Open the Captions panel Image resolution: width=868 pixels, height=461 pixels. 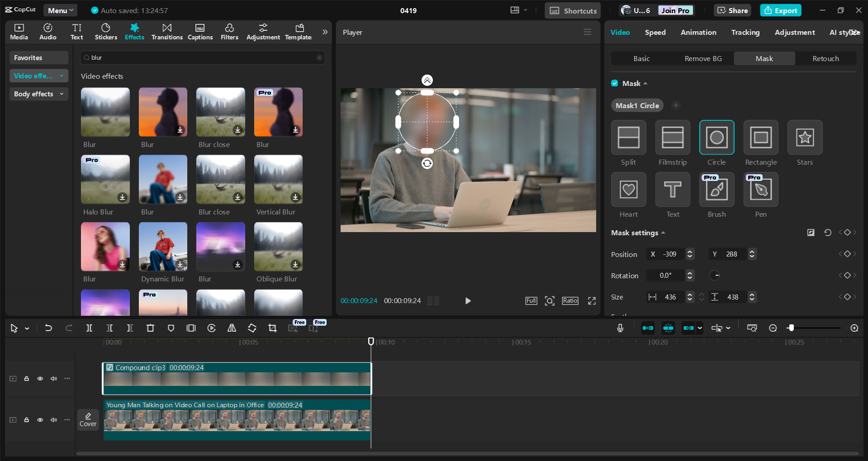tap(200, 32)
